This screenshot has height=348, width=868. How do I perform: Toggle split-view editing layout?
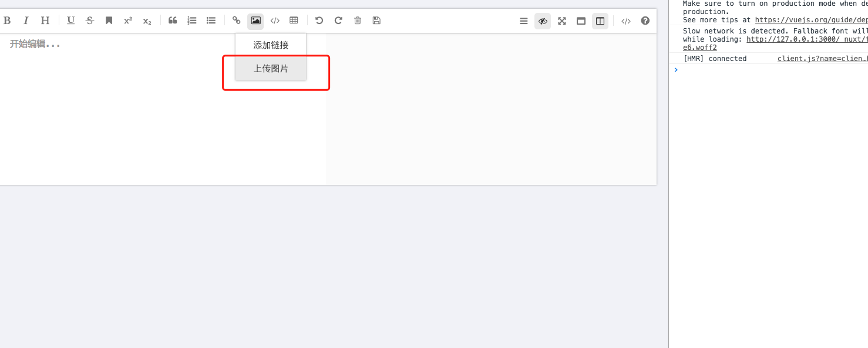point(600,20)
